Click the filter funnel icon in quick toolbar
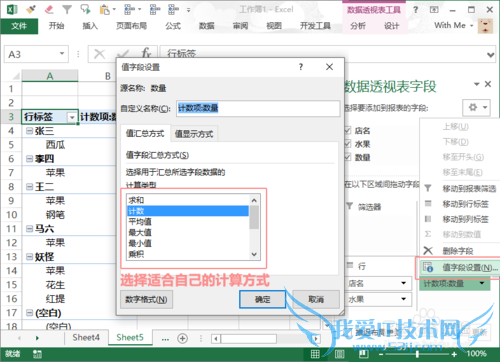 coord(67,10)
